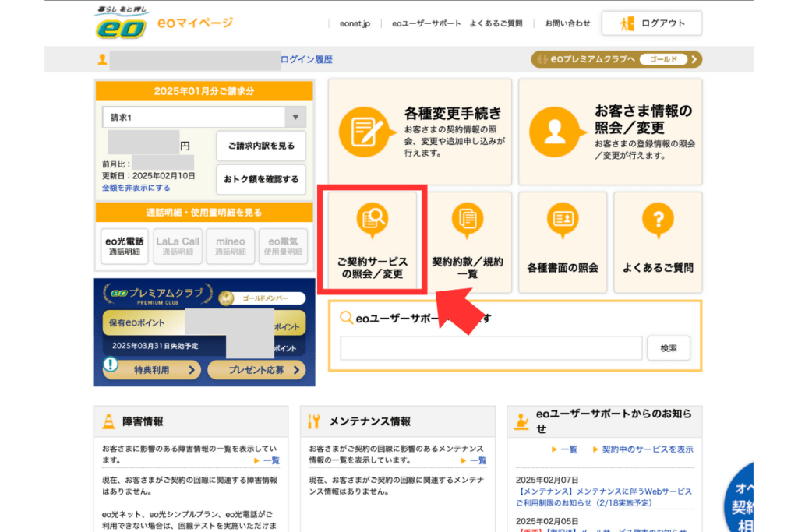Screen dimensions: 798x532
Task: Click おトク額を確認する button
Action: click(261, 179)
